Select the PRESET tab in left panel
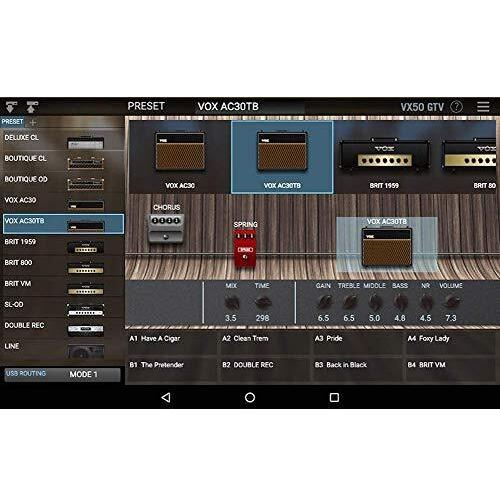500x500 pixels. (x=12, y=122)
